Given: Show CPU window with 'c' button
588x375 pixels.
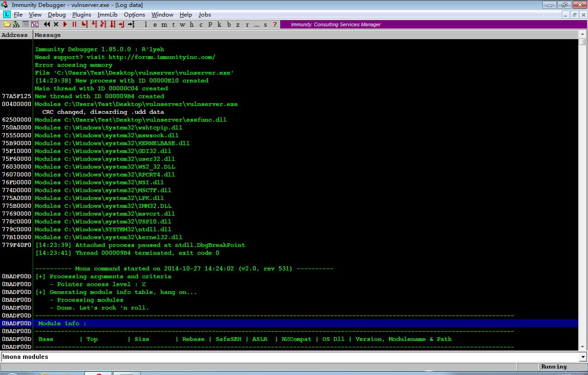Looking at the screenshot, I should (201, 24).
